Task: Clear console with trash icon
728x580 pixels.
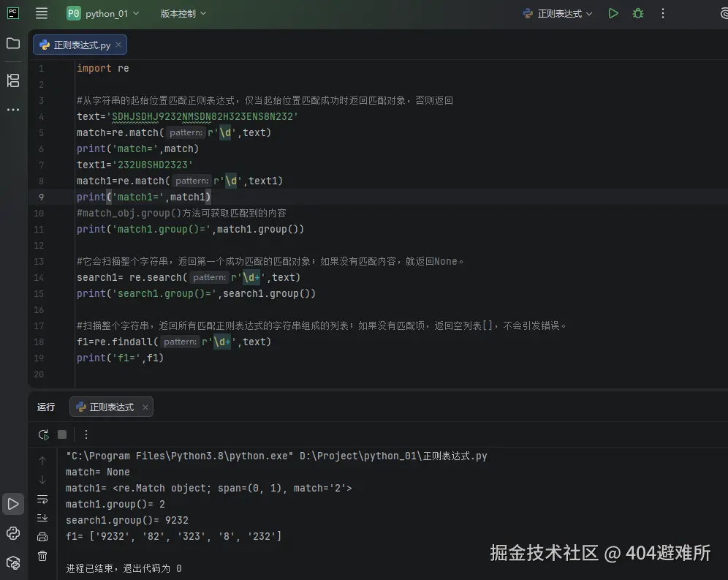Action: pos(42,556)
